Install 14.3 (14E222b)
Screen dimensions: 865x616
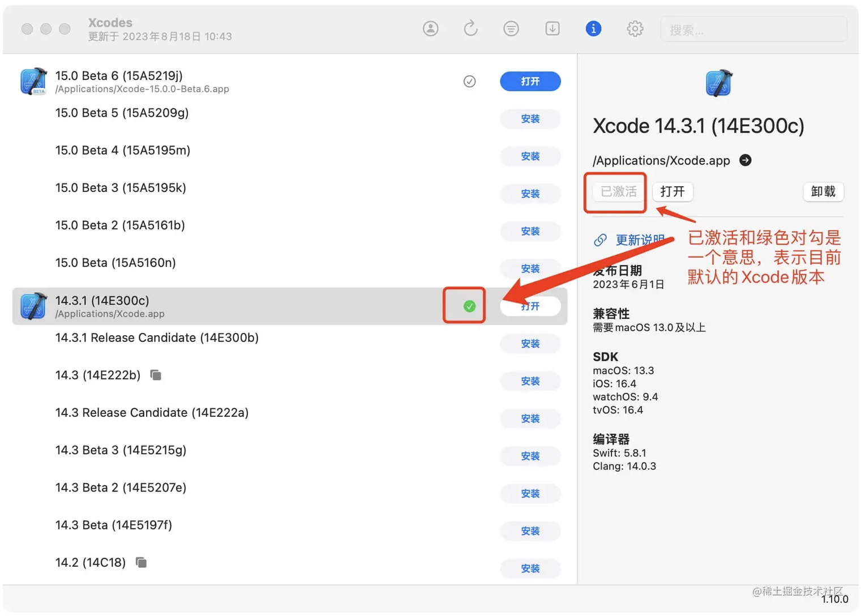530,381
